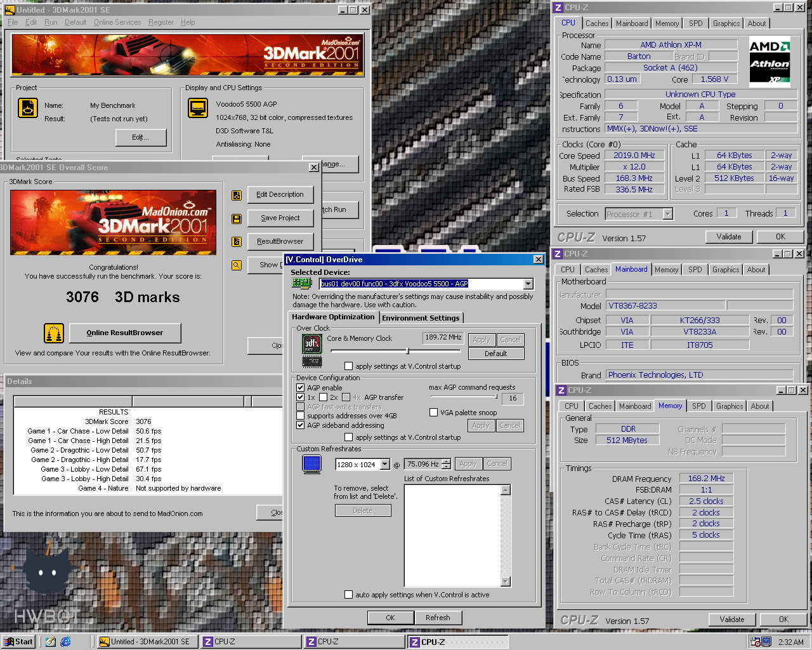Open the CPU-Z processor Selection dropdown
This screenshot has width=812, height=650.
click(667, 214)
